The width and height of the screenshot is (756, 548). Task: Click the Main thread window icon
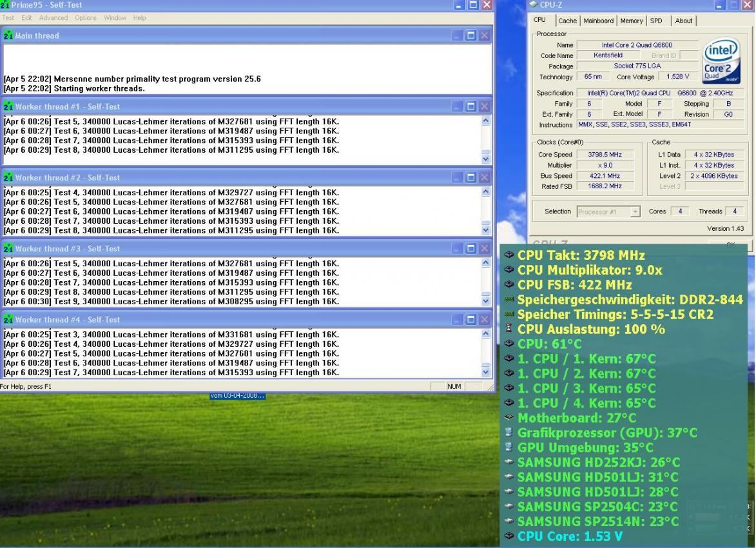(8, 35)
